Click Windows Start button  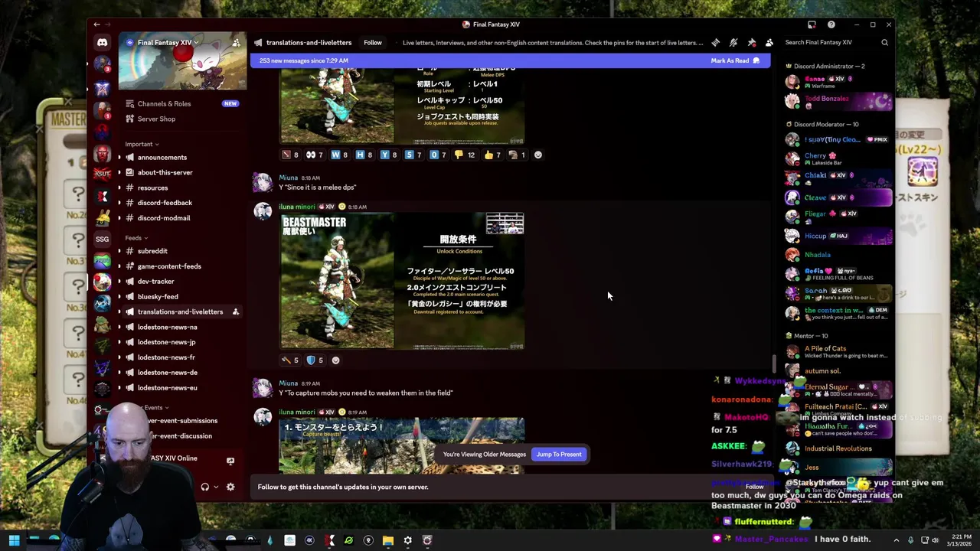click(x=14, y=541)
